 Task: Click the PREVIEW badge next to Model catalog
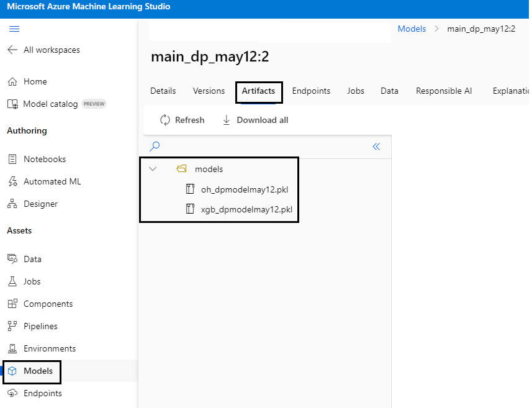(94, 104)
